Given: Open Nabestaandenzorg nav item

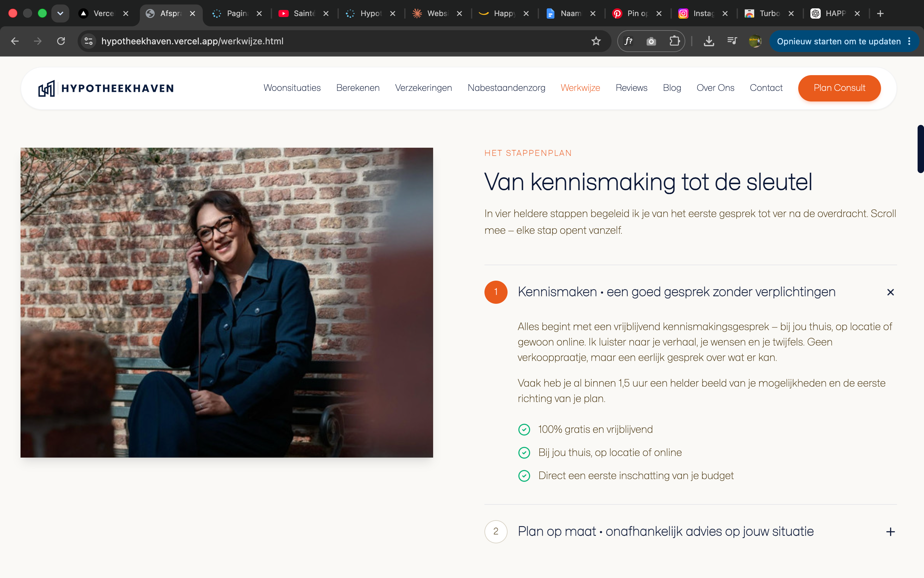Looking at the screenshot, I should [506, 88].
